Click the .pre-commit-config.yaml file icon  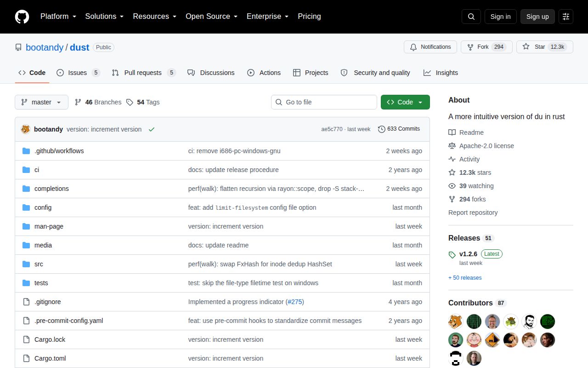[x=26, y=321]
